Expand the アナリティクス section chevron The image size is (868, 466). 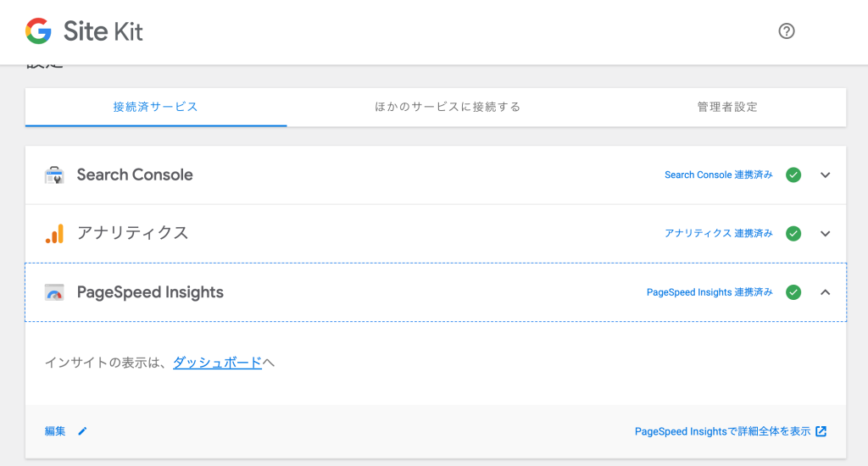[826, 234]
